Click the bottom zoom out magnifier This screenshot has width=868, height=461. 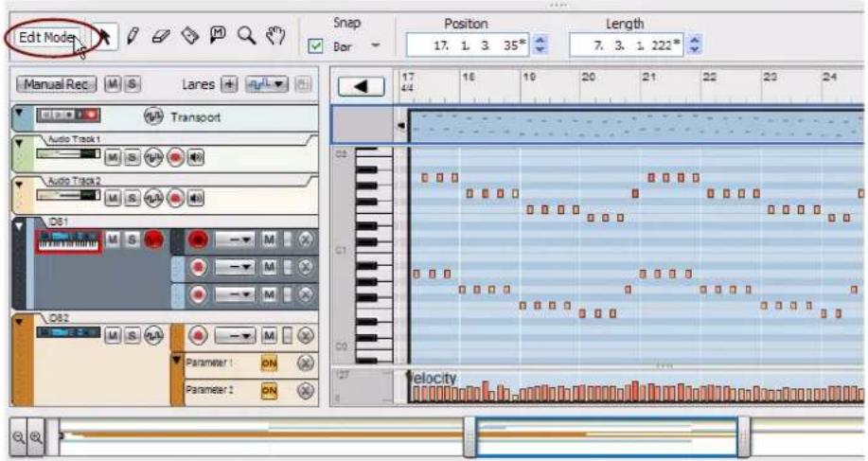pos(18,437)
